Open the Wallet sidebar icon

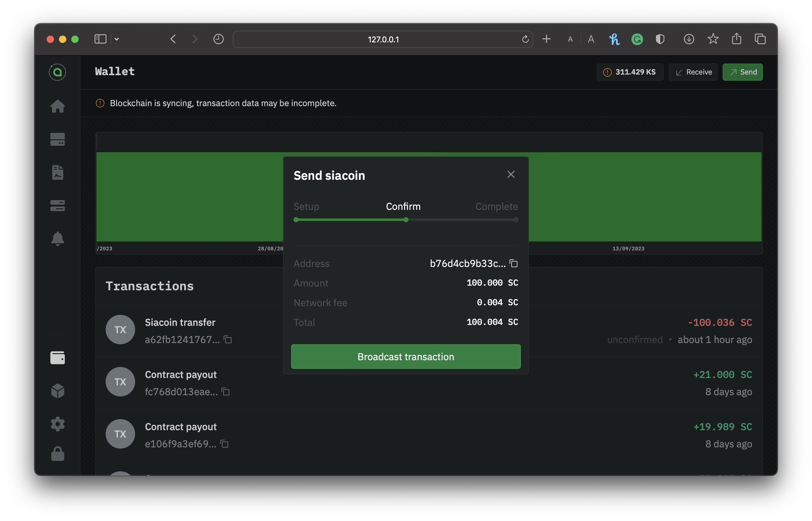(57, 357)
